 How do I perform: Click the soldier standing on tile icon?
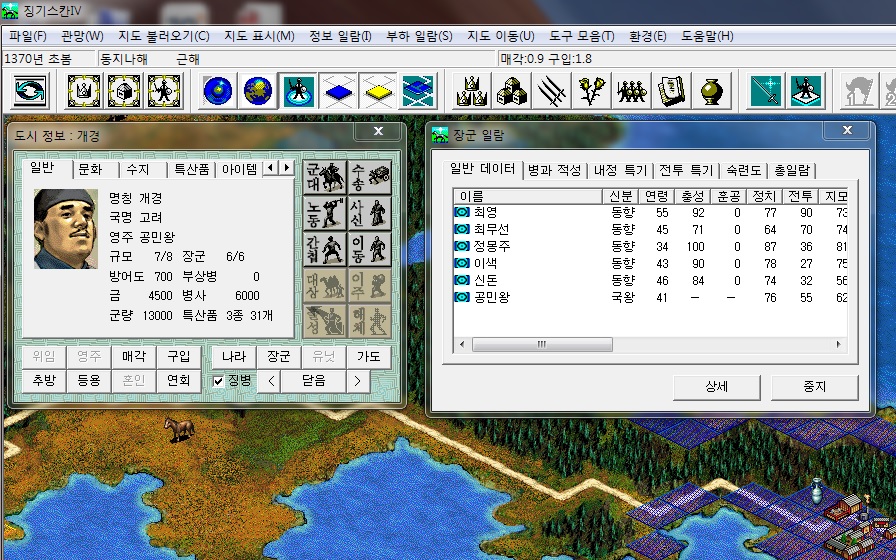click(806, 90)
